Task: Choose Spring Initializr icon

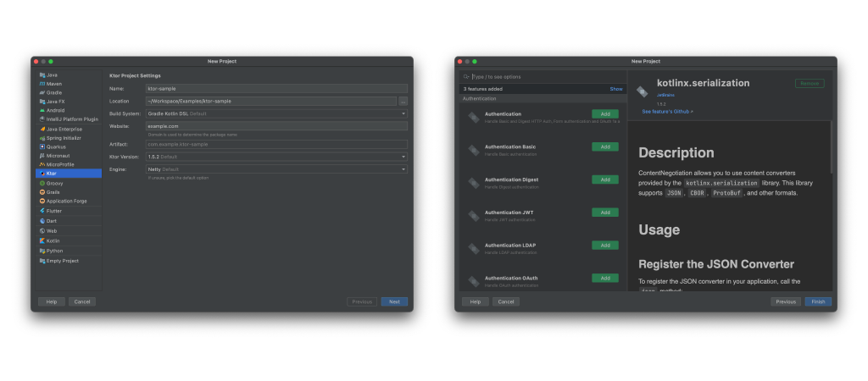Action: point(42,138)
